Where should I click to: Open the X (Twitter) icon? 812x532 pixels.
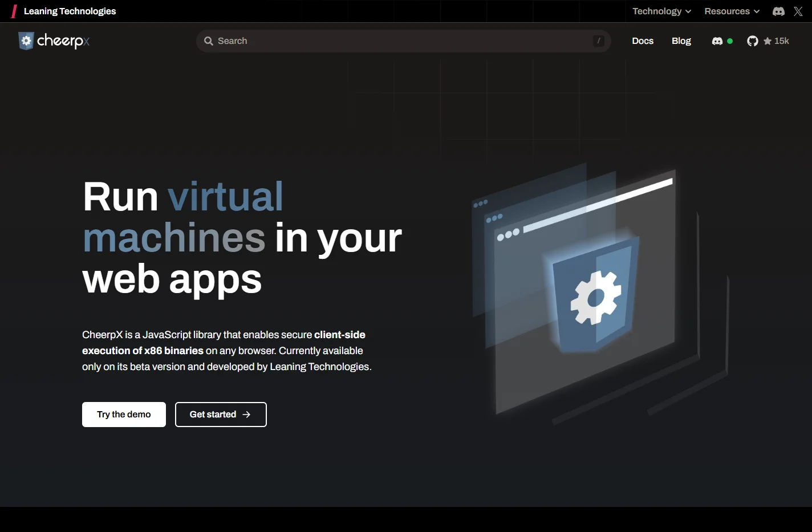(798, 11)
